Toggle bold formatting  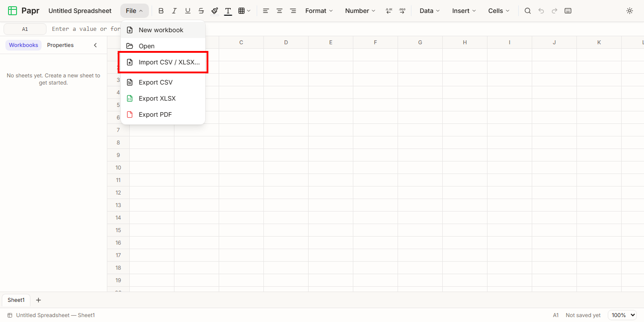[x=161, y=11]
